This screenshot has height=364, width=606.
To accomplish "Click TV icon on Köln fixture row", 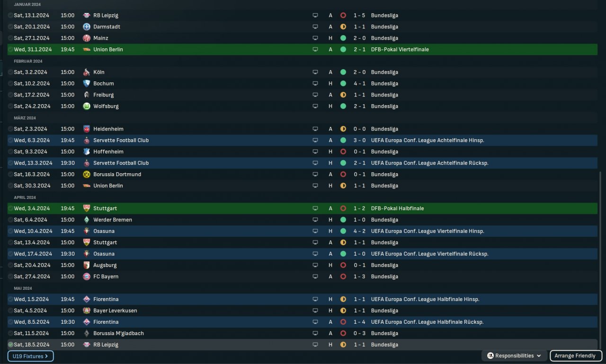I will point(315,72).
